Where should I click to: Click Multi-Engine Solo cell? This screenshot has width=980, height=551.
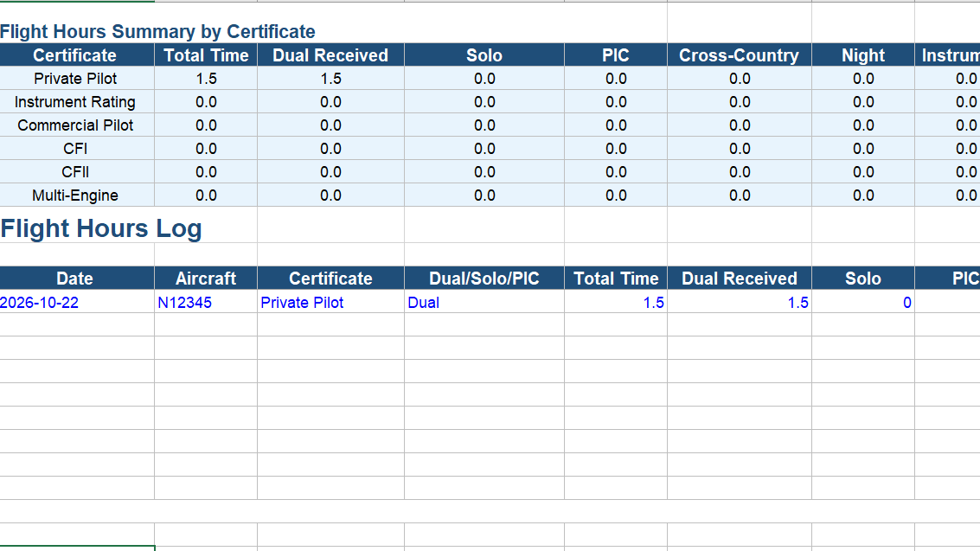484,195
